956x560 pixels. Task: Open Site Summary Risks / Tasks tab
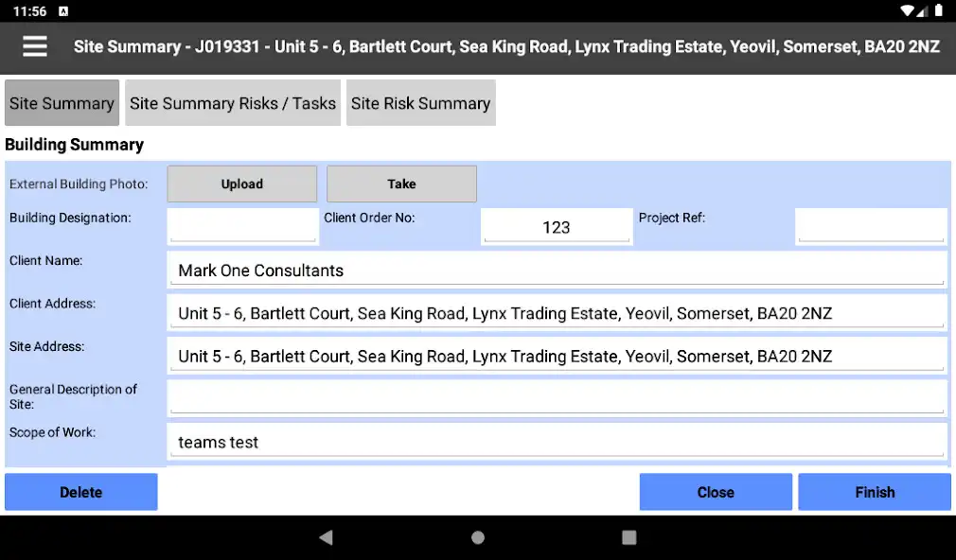pyautogui.click(x=233, y=103)
